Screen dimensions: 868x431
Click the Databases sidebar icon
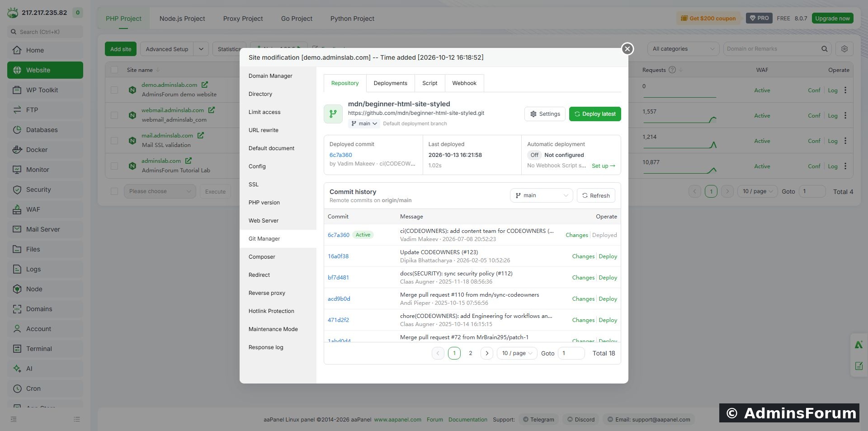[17, 130]
